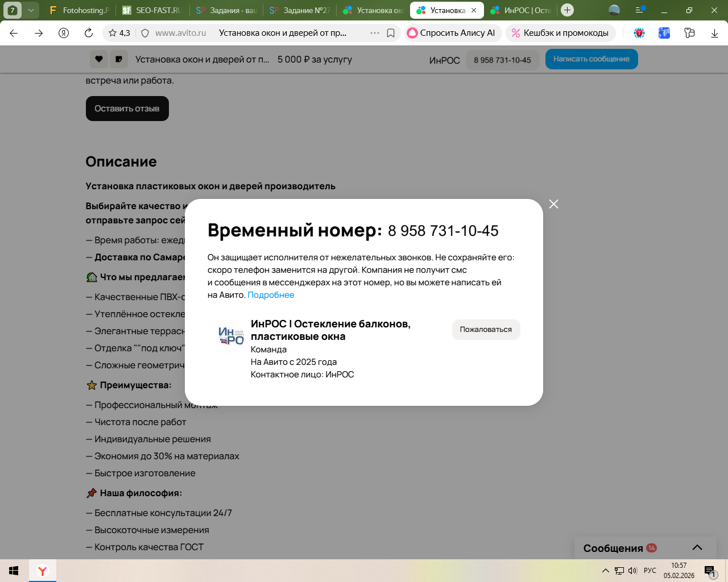Screen dimensions: 728x582
Task: Open the notification center icon
Action: (x=710, y=571)
